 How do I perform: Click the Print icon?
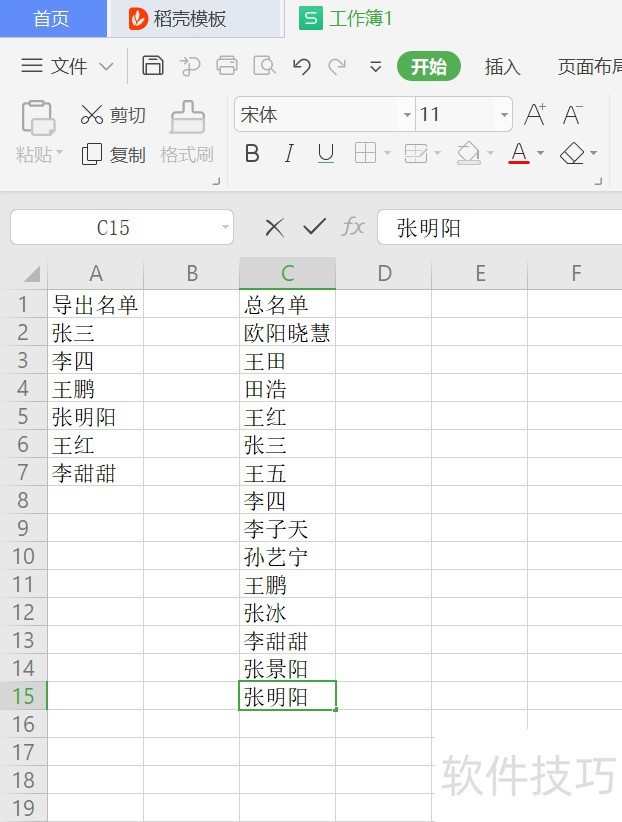227,66
